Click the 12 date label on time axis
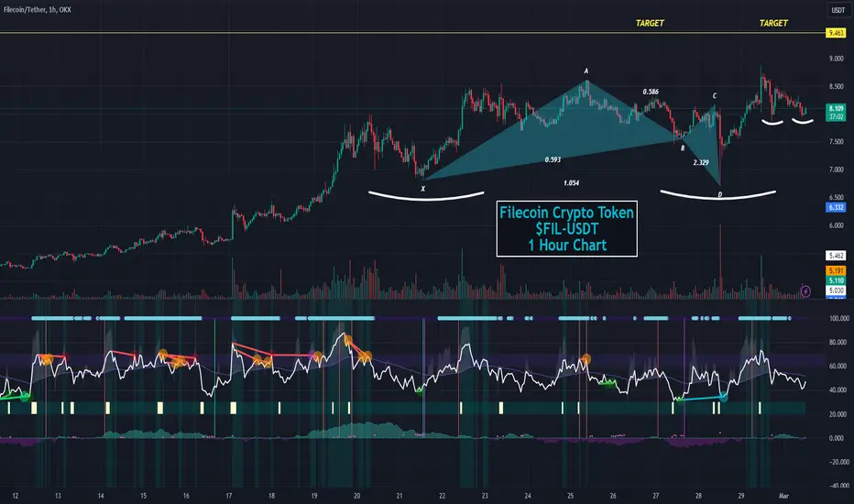The height and width of the screenshot is (504, 854). (16, 496)
